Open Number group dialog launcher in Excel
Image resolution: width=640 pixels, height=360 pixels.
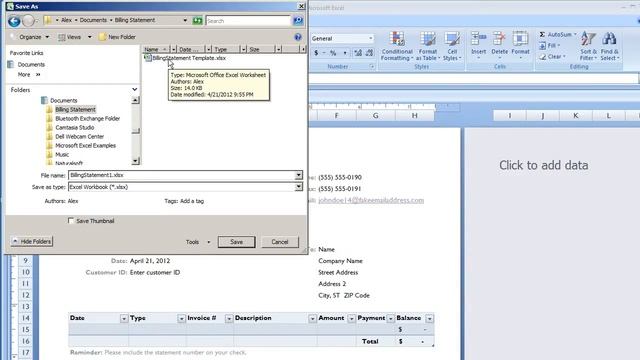pos(372,66)
